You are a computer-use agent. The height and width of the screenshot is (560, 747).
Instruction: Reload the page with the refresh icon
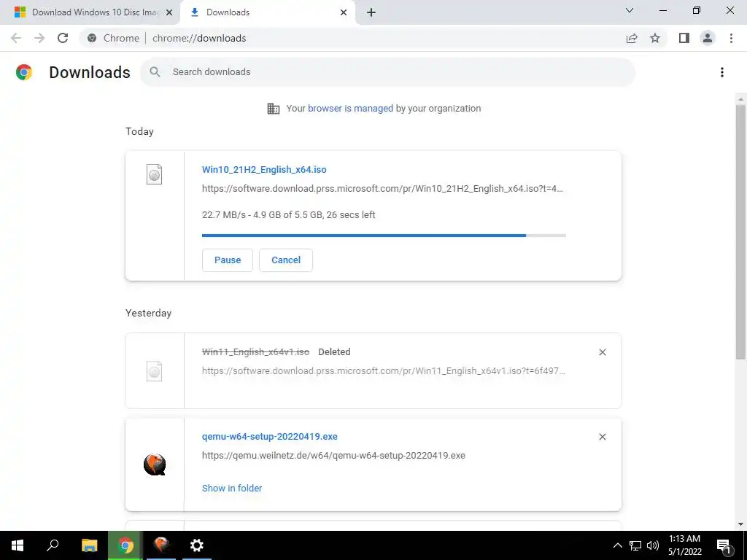[x=63, y=38]
